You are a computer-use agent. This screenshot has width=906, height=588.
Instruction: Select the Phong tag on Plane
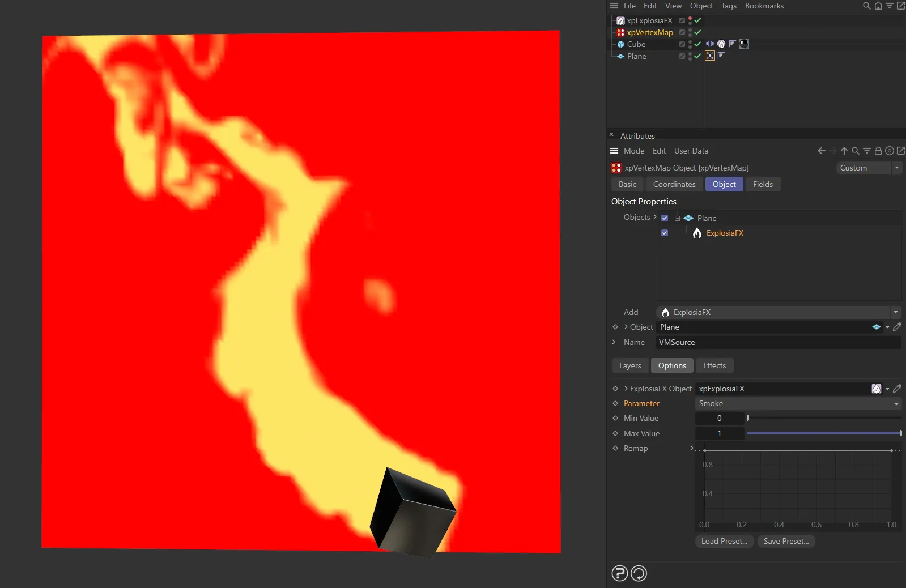pos(721,56)
